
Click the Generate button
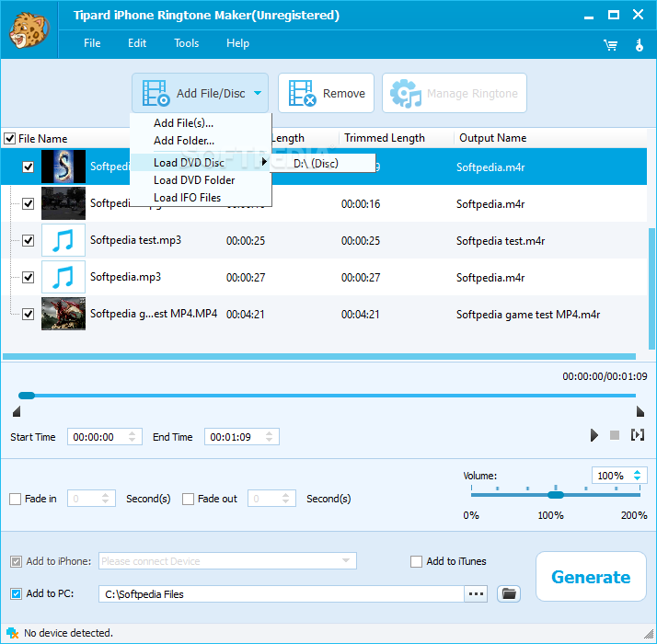591,577
